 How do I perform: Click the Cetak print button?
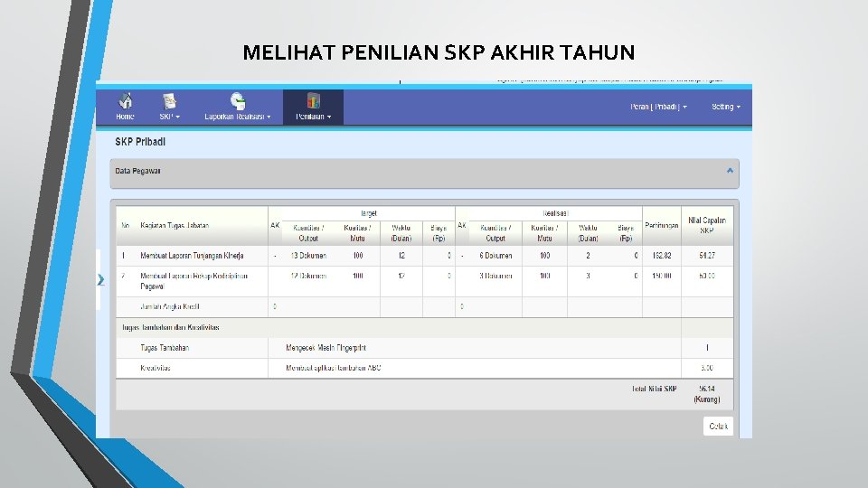718,426
